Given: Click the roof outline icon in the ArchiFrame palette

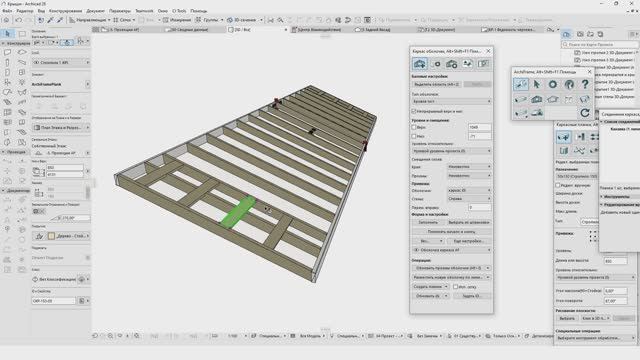Looking at the screenshot, I should (x=553, y=99).
